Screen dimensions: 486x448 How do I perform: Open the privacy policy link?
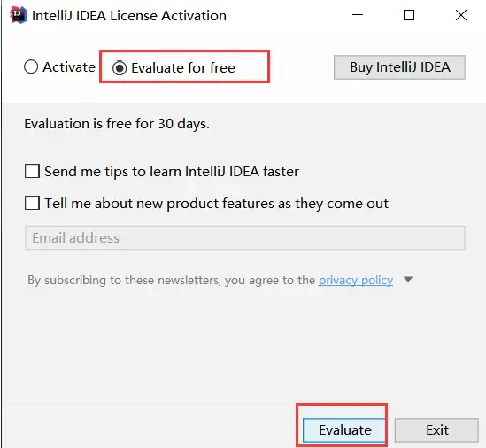tap(356, 281)
